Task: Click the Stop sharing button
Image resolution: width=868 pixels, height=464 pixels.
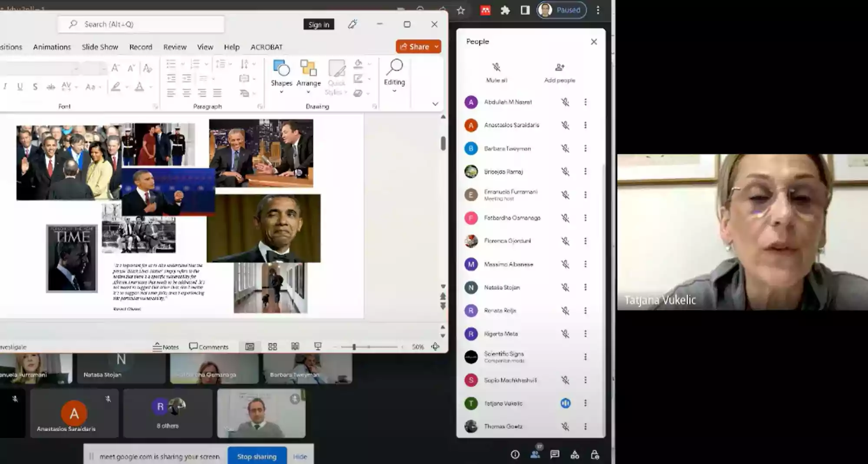Action: 257,456
